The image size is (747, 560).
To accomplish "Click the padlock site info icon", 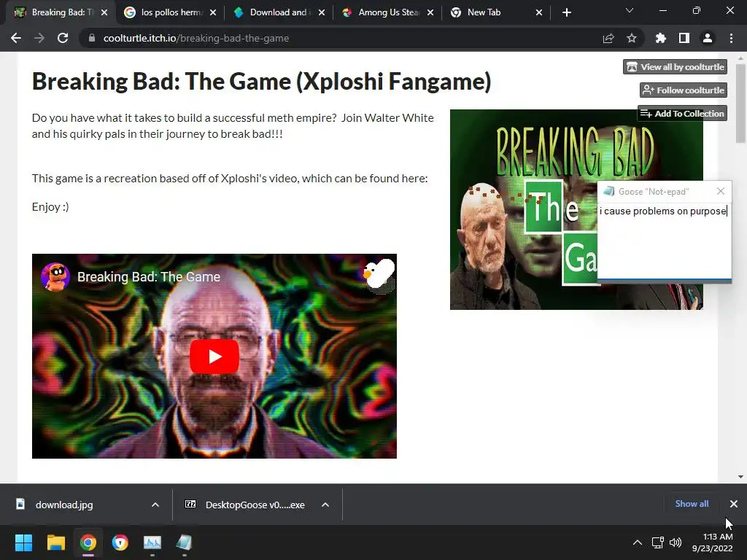I will [x=92, y=38].
